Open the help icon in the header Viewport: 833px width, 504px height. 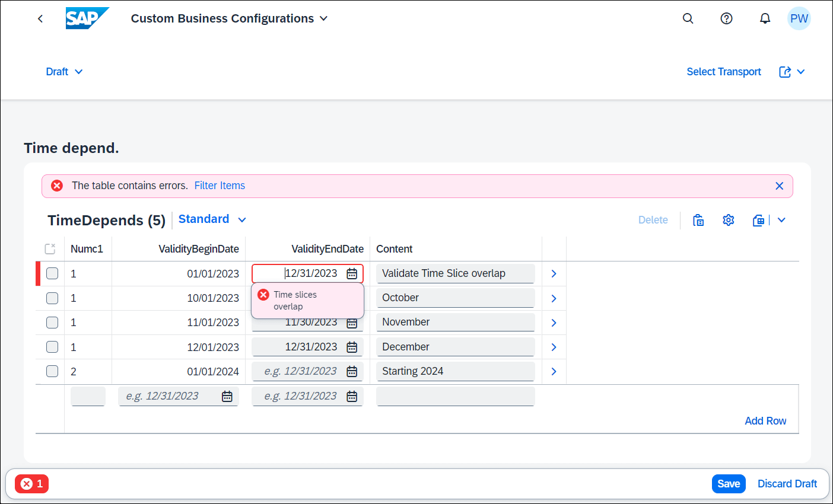[x=726, y=18]
